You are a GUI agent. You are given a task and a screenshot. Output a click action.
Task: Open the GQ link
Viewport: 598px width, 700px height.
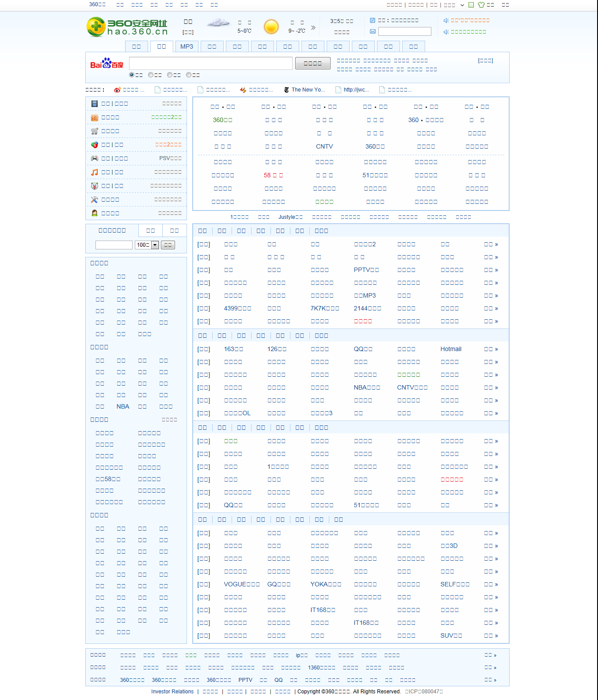pos(279,585)
